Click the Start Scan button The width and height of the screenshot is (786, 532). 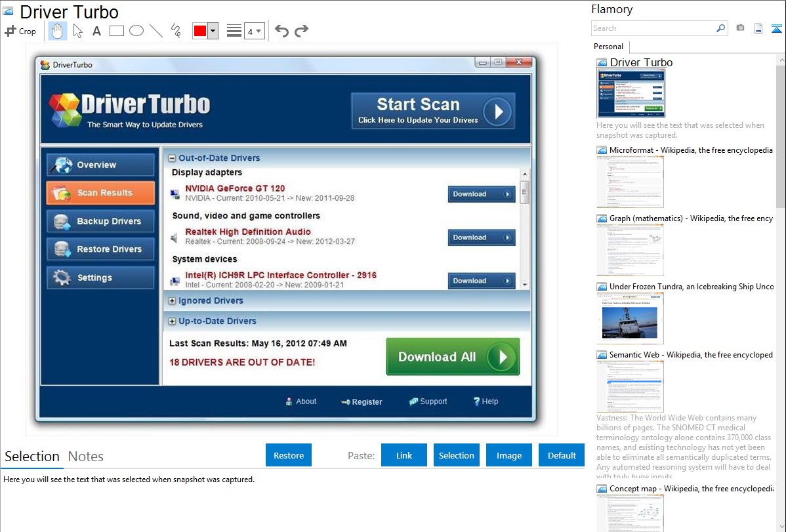pyautogui.click(x=433, y=111)
